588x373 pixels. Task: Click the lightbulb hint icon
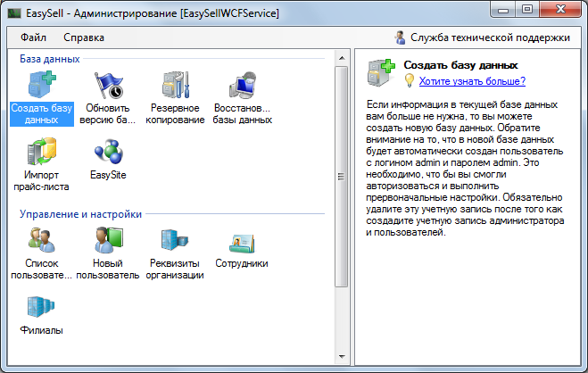(410, 80)
